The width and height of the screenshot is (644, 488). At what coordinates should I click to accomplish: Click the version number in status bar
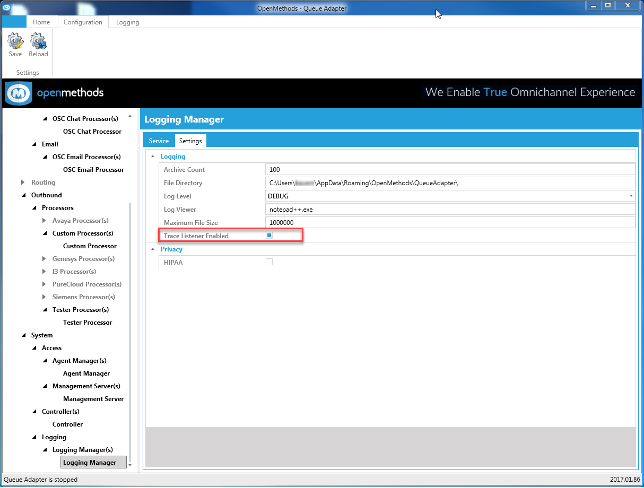click(625, 479)
